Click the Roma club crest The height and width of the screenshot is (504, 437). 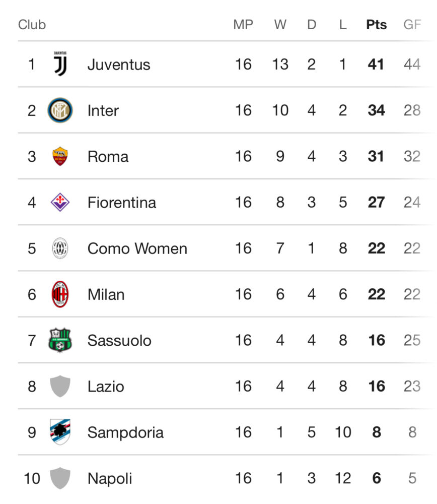click(60, 156)
